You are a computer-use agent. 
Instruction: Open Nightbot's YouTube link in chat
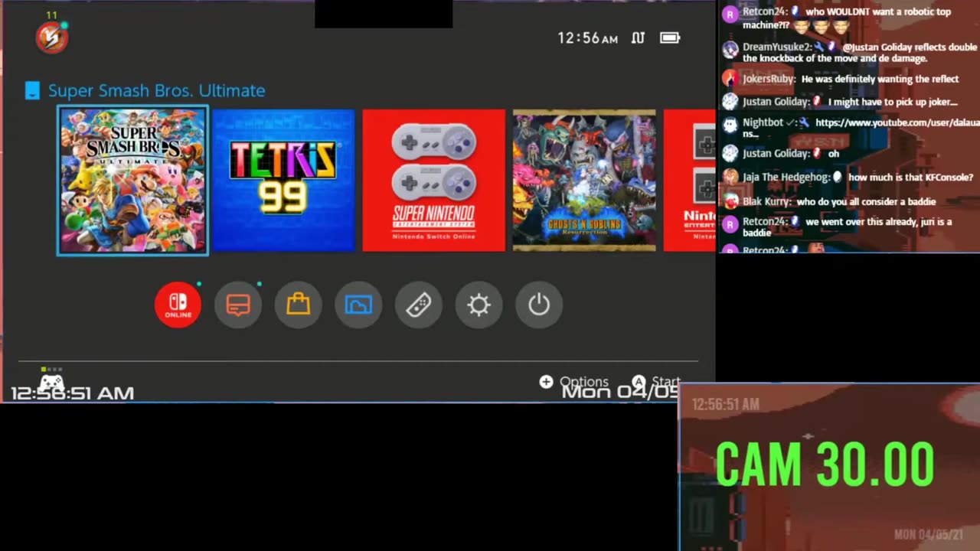pos(897,122)
